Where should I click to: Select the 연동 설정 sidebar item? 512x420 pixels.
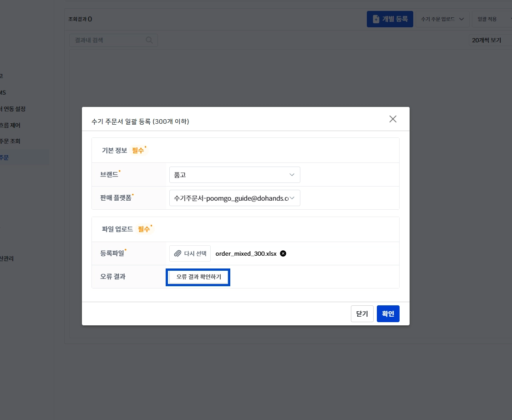click(12, 109)
